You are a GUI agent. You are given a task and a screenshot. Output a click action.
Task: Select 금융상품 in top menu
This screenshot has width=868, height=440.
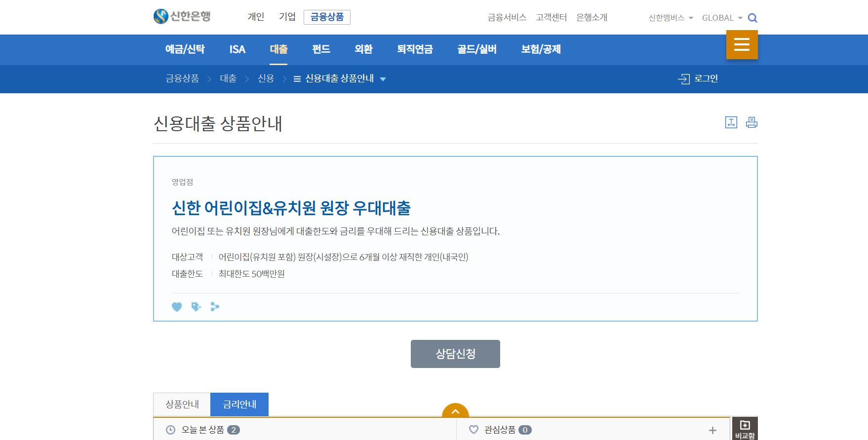(x=327, y=17)
